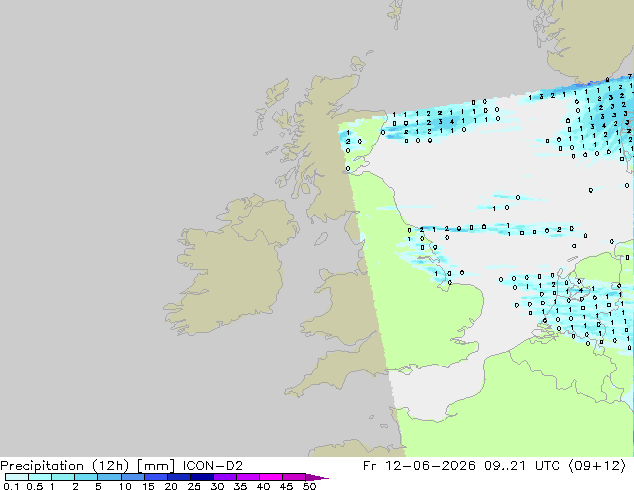Click on Wales on the map
This screenshot has width=634, height=490.
pos(340,307)
